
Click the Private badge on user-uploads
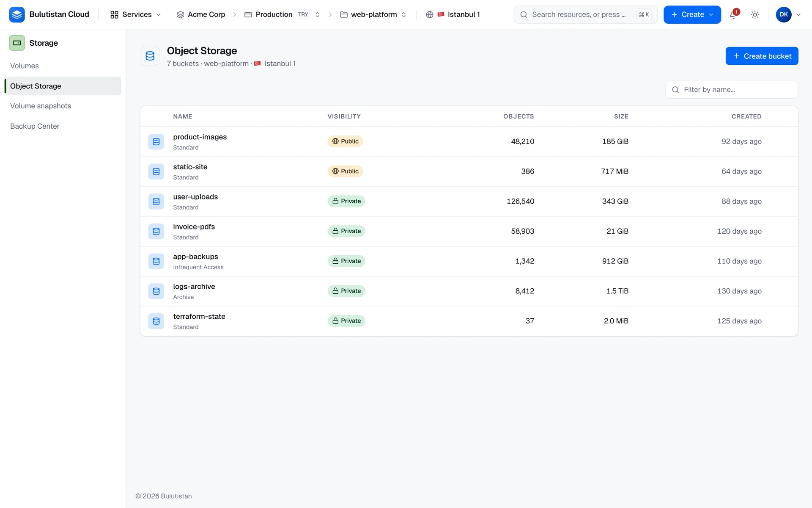tap(346, 201)
